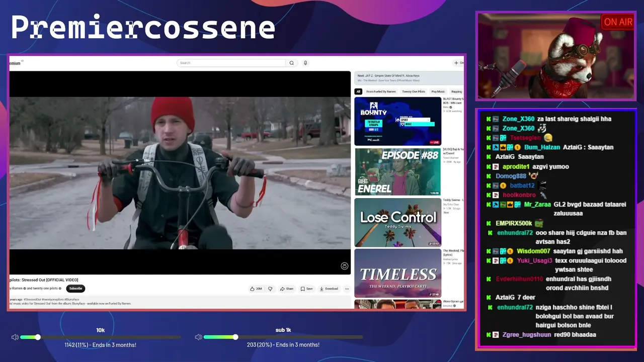Viewport: 644px width, 362px height.
Task: Click chat username Domog888
Action: pos(511,176)
